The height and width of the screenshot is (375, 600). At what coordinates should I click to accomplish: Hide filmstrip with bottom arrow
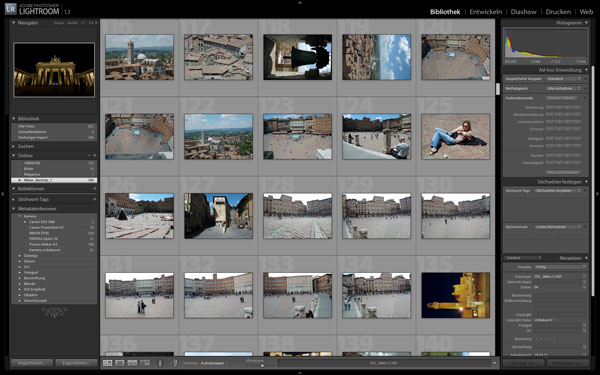coord(300,372)
